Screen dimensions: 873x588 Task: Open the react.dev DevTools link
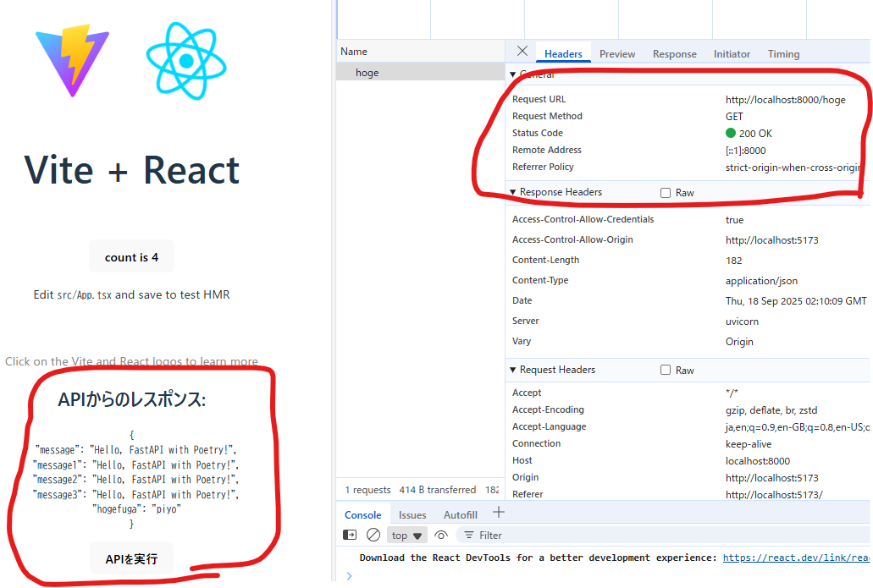796,558
